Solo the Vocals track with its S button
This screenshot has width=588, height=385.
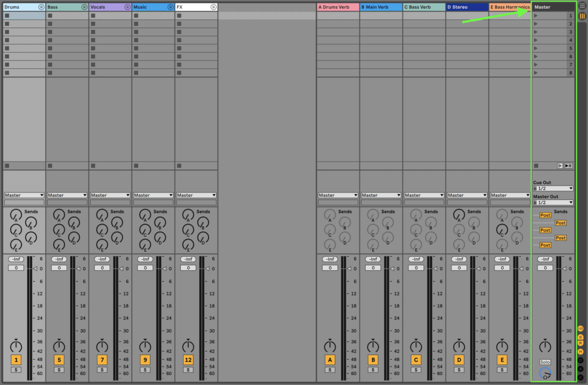click(x=102, y=370)
